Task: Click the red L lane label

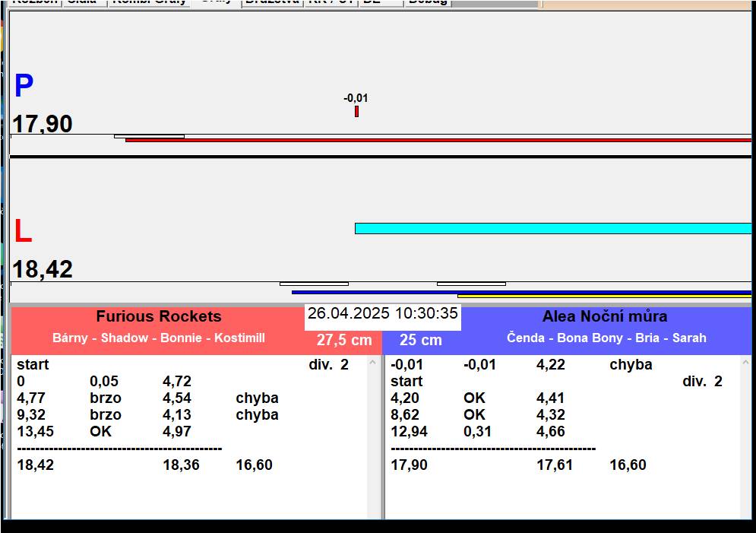Action: [23, 231]
